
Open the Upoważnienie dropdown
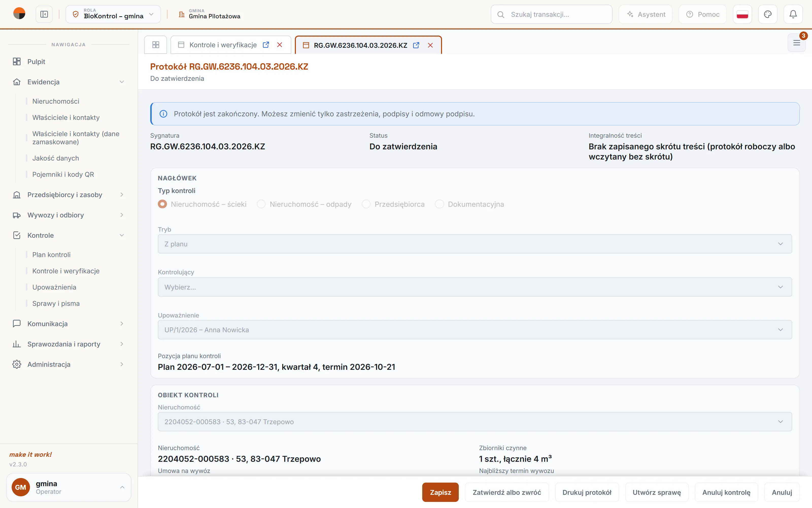pos(475,330)
